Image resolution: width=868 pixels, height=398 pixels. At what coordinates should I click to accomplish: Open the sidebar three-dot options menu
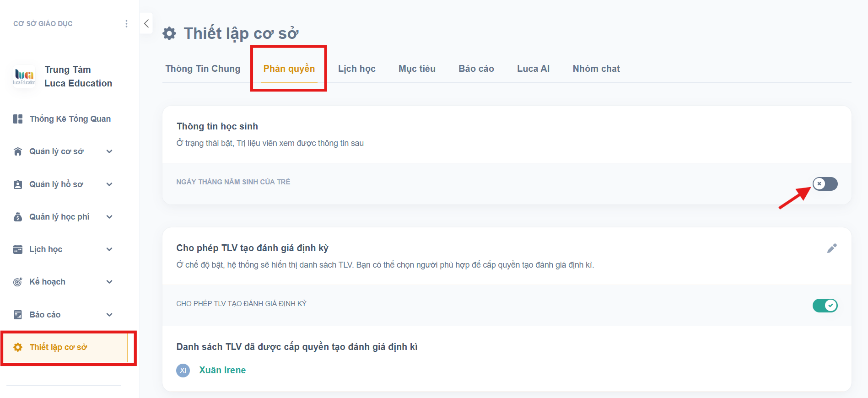pyautogui.click(x=126, y=24)
